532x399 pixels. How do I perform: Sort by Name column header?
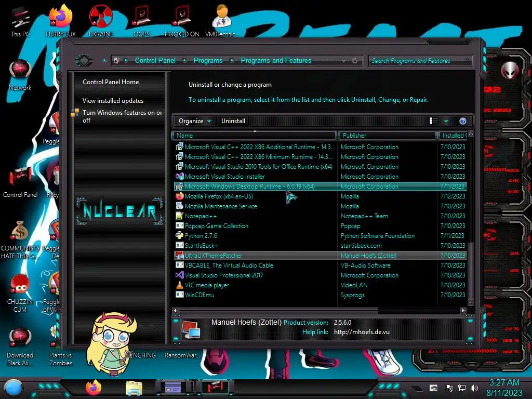pyautogui.click(x=255, y=136)
